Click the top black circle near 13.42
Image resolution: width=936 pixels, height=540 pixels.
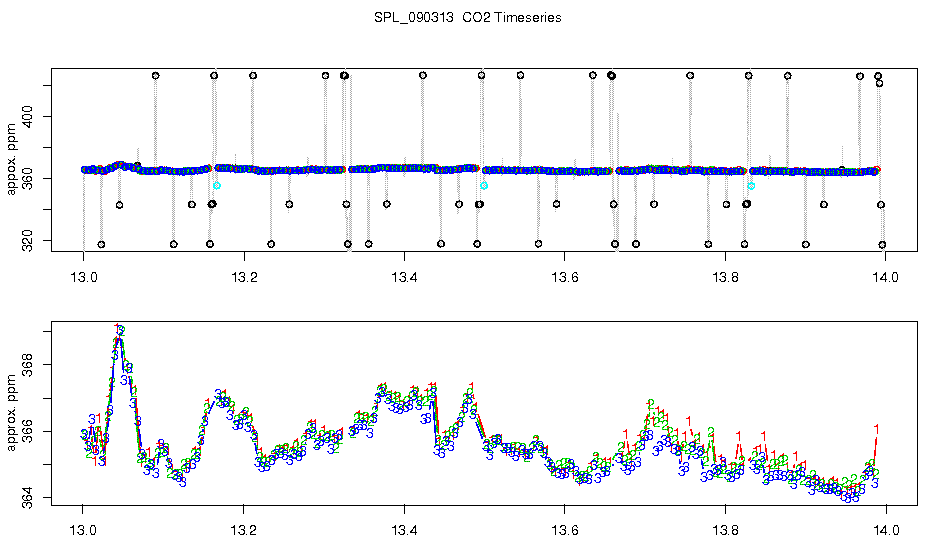click(x=423, y=75)
